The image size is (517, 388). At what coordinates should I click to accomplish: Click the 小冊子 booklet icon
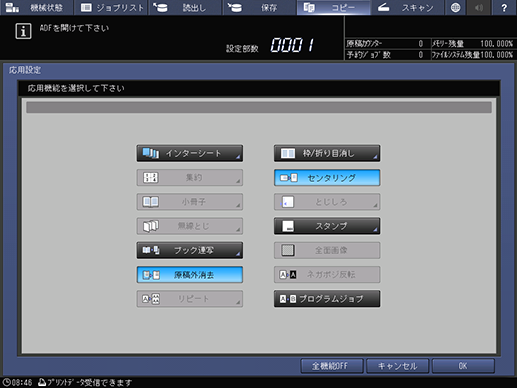(x=151, y=202)
